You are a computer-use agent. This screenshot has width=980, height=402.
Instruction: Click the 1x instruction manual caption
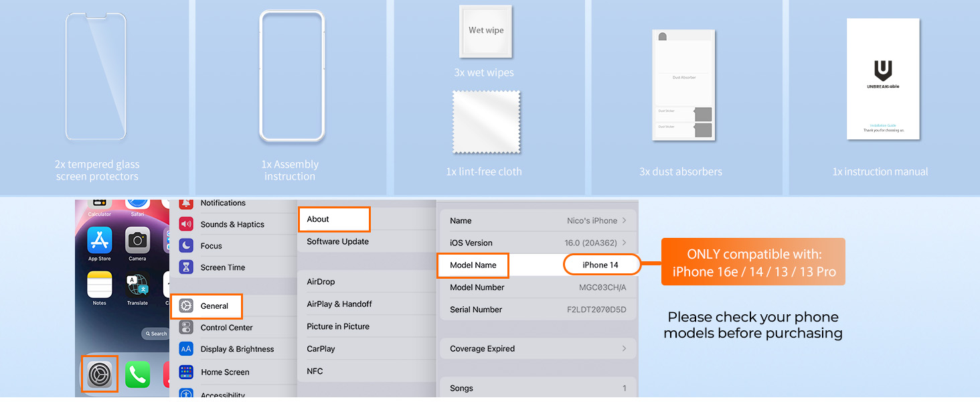pos(880,172)
